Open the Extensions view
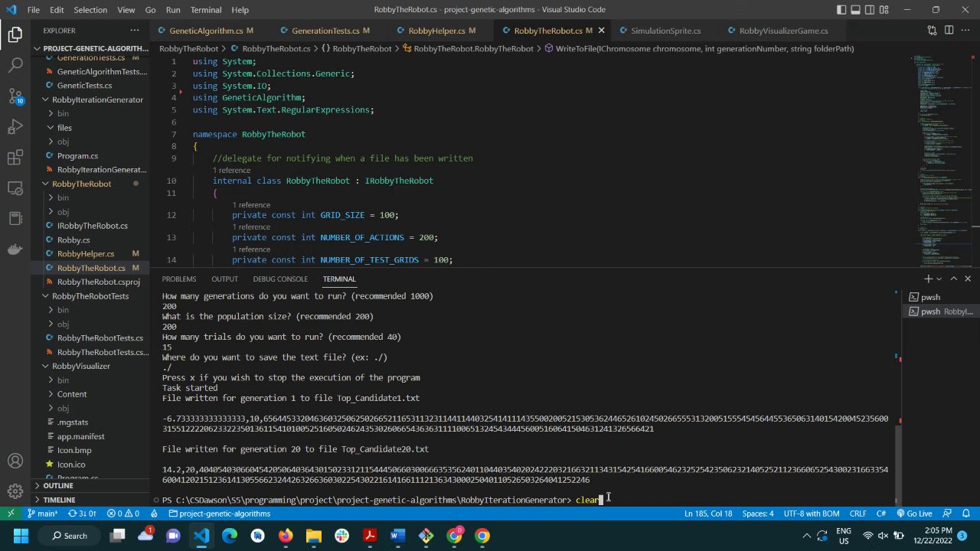980x551 pixels. pyautogui.click(x=15, y=158)
